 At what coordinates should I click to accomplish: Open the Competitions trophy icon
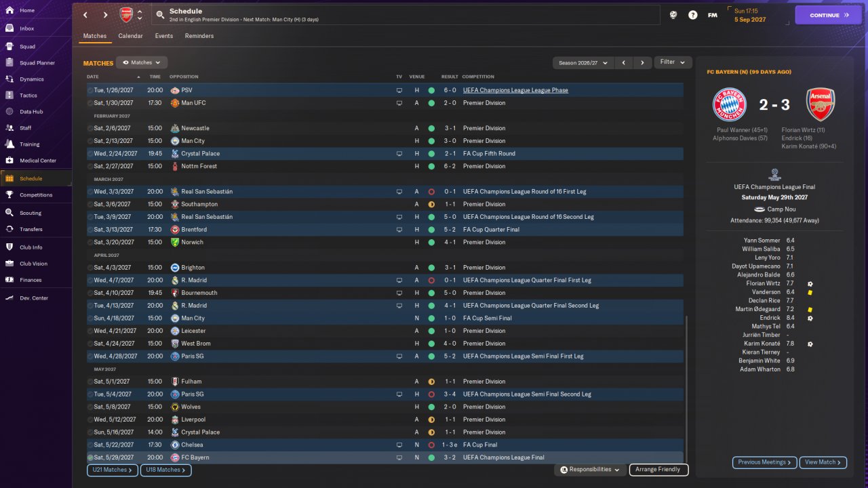9,195
